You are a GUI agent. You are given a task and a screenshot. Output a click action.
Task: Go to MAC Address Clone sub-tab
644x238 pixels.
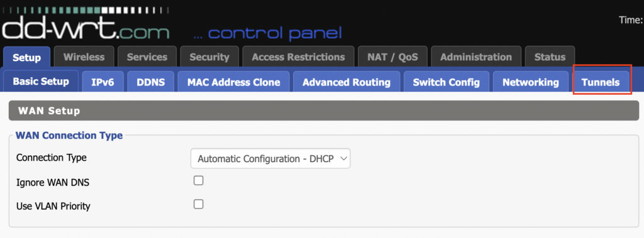point(234,82)
